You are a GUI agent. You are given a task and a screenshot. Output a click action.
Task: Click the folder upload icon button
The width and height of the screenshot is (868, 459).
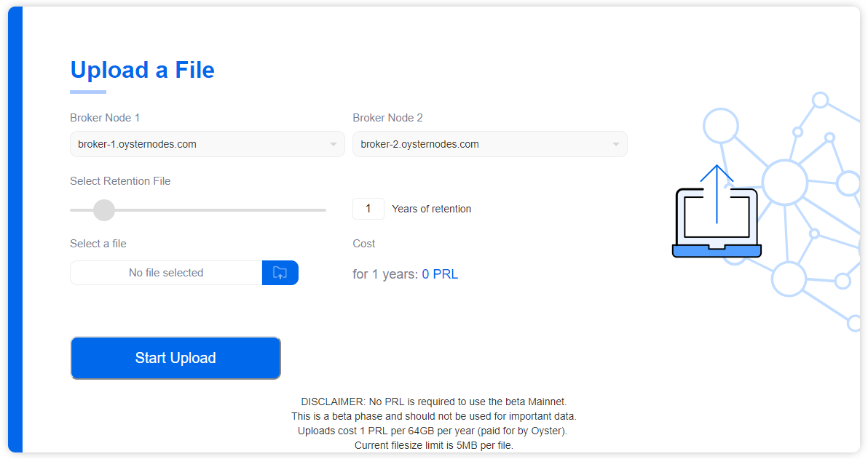[x=280, y=273]
